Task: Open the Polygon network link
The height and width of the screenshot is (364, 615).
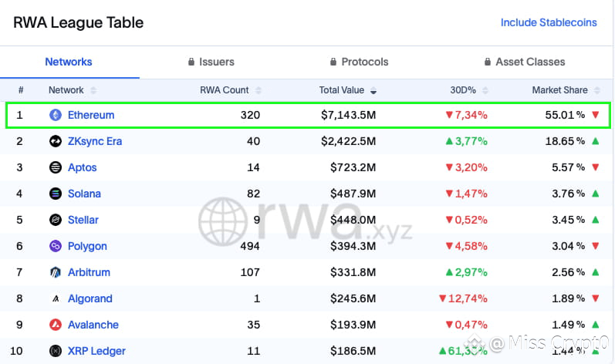Action: tap(87, 246)
